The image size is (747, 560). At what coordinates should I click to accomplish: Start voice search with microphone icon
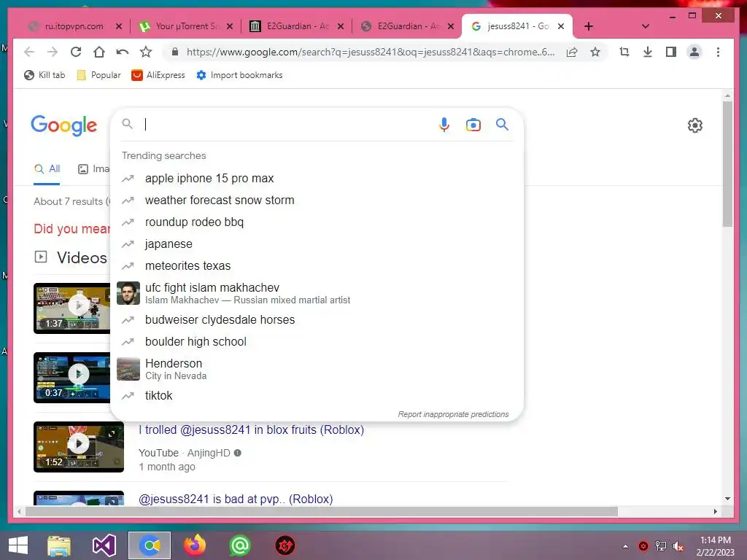444,125
